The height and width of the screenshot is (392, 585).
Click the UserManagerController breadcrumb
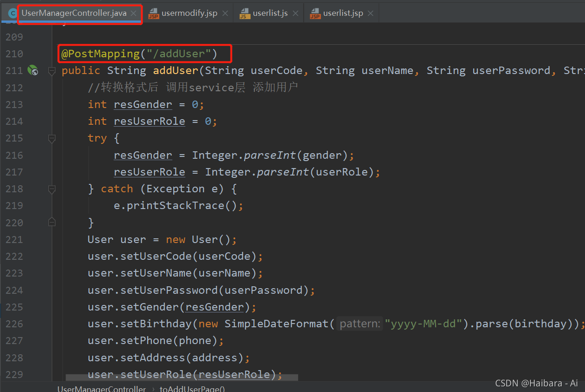tap(102, 389)
